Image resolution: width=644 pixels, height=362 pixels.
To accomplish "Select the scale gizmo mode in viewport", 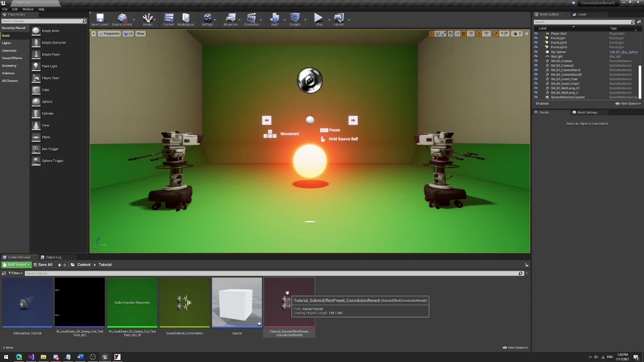I will [444, 34].
